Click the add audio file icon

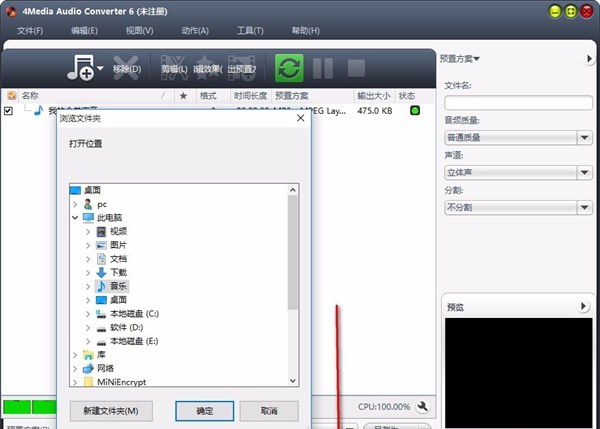coord(80,68)
